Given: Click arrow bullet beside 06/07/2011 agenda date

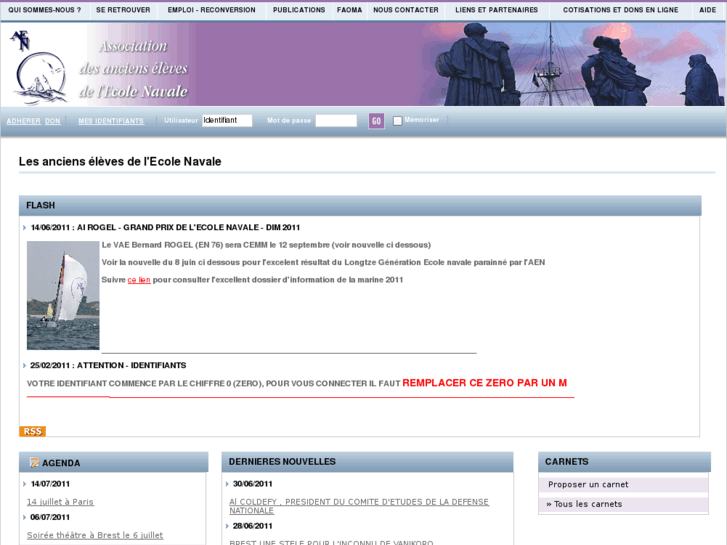Looking at the screenshot, I should 24,517.
